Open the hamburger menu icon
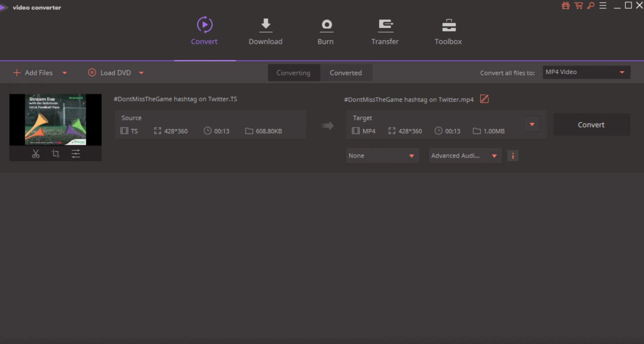 coord(603,6)
